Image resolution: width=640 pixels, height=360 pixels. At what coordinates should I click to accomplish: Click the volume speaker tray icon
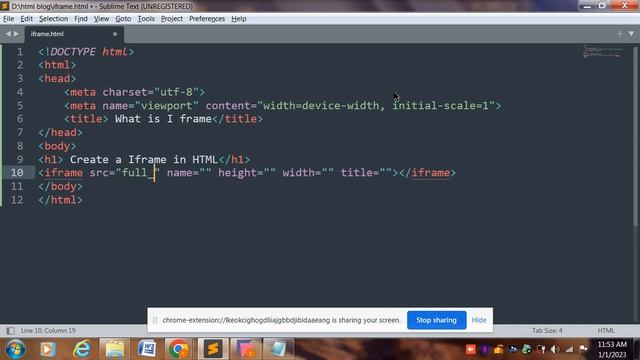(555, 349)
